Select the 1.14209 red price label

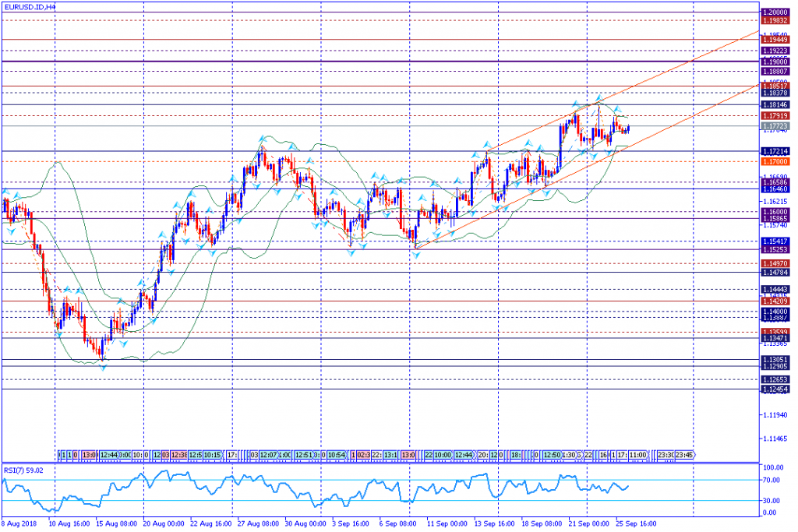coord(775,301)
